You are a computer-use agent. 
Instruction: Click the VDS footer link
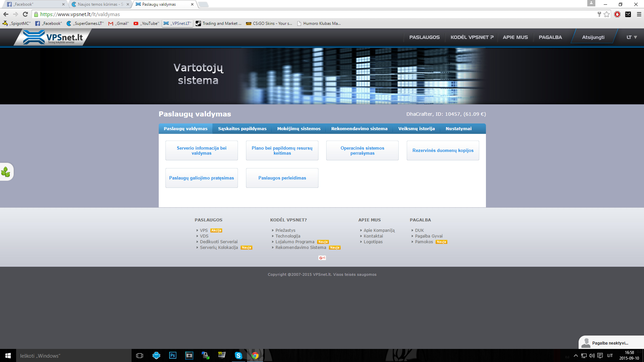(204, 236)
